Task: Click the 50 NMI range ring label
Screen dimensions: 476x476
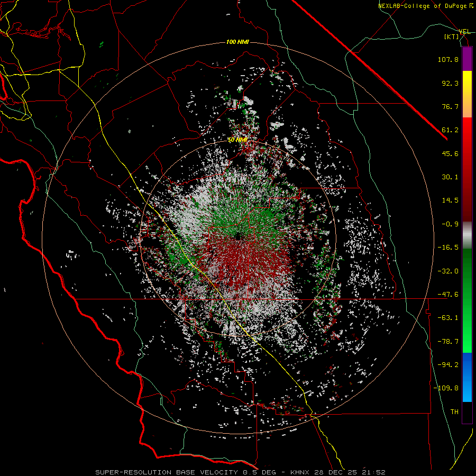Action: pyautogui.click(x=237, y=140)
